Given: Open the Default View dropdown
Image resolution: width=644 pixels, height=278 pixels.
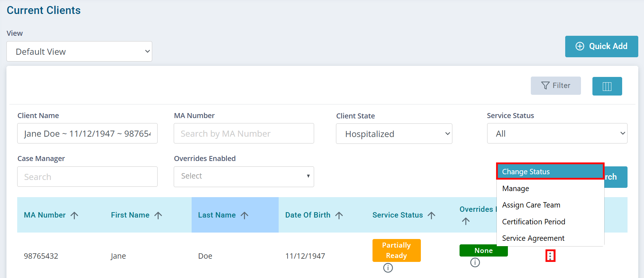Looking at the screenshot, I should (79, 52).
